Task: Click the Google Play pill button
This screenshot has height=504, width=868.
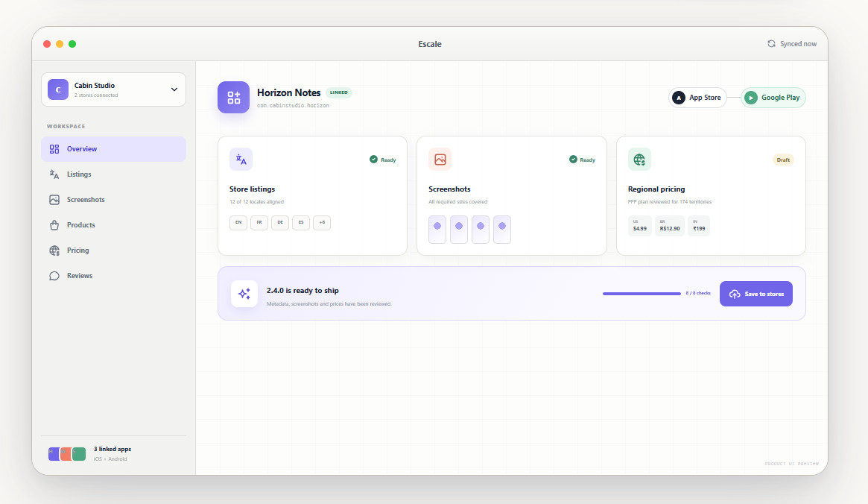Action: (773, 98)
